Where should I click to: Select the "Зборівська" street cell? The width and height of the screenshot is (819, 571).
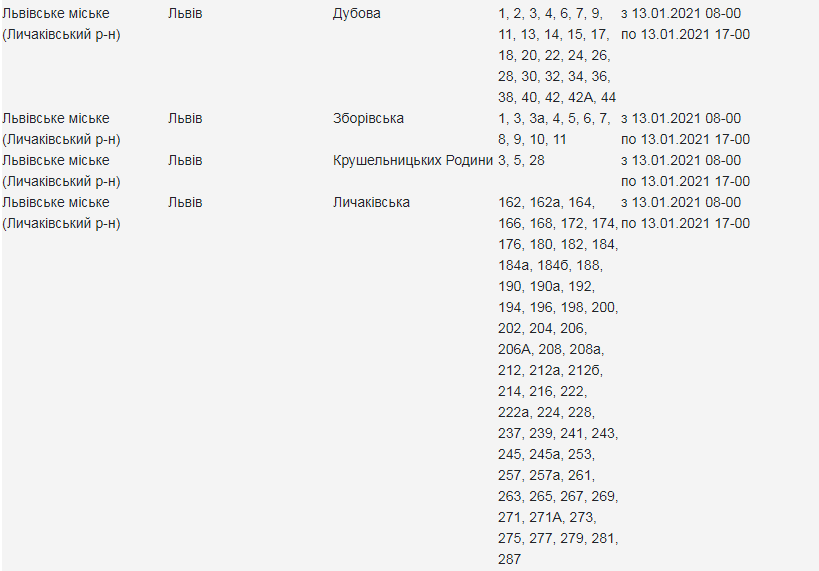click(368, 118)
